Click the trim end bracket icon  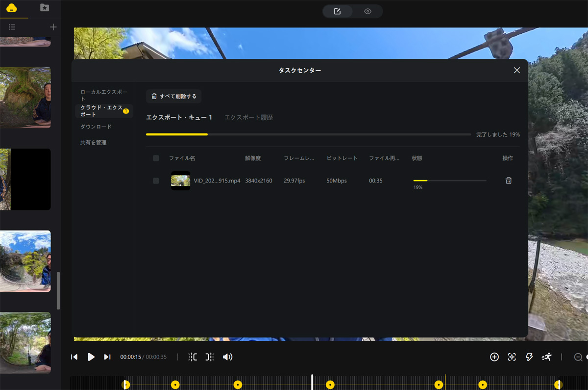tap(210, 357)
